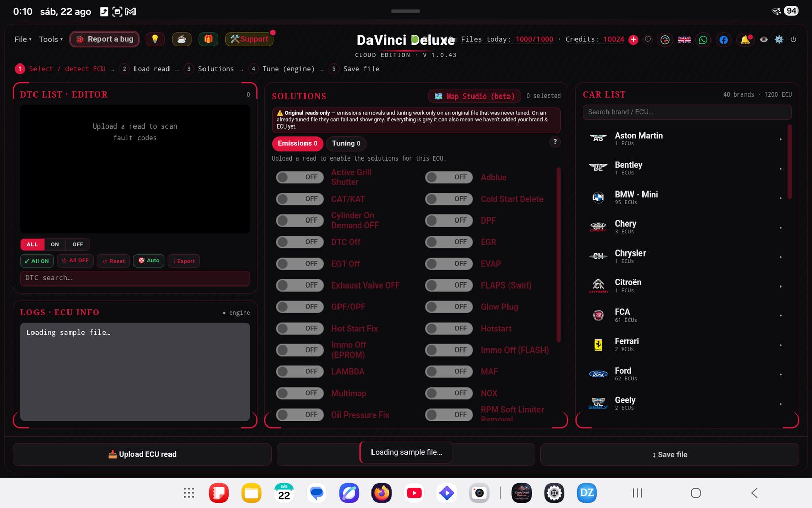Click the solutions list scrollbar

coord(559,254)
